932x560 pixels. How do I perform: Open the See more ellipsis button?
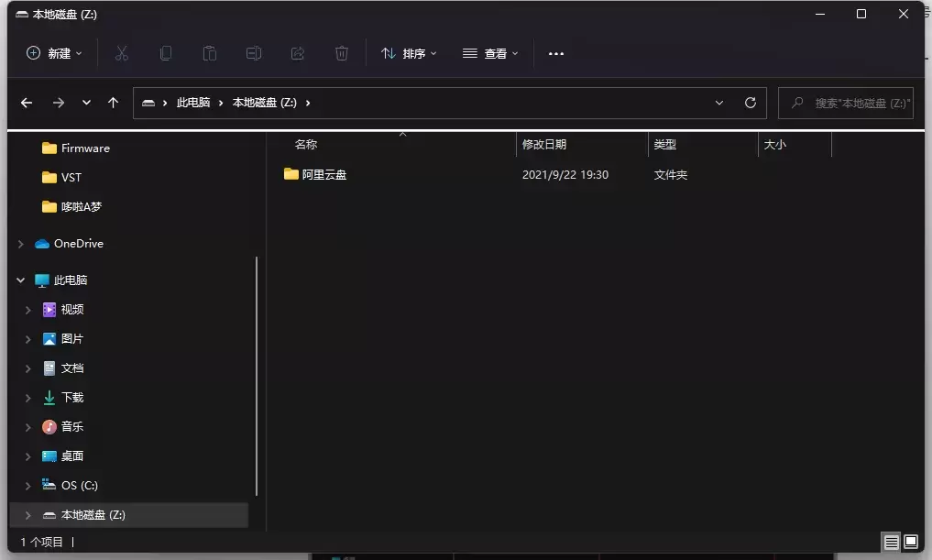(x=555, y=53)
